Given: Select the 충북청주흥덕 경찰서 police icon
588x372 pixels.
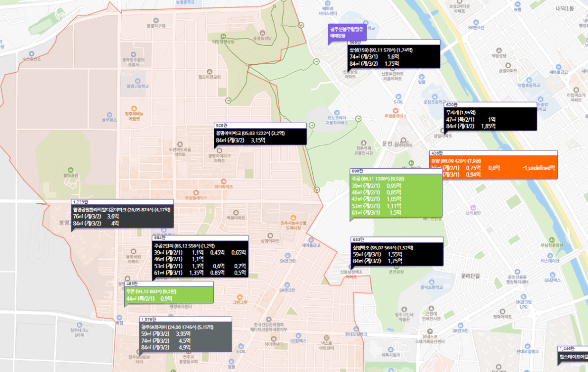Looking at the screenshot, I should click(133, 54).
